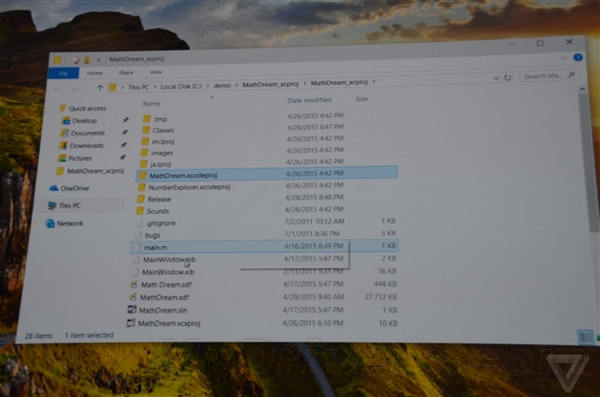Click the NumberExplorer.xcodeproj folder icon
The image size is (600, 397).
(x=142, y=187)
